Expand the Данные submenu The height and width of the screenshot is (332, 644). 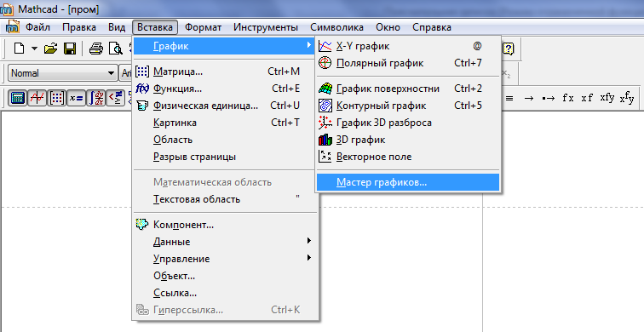coord(224,242)
